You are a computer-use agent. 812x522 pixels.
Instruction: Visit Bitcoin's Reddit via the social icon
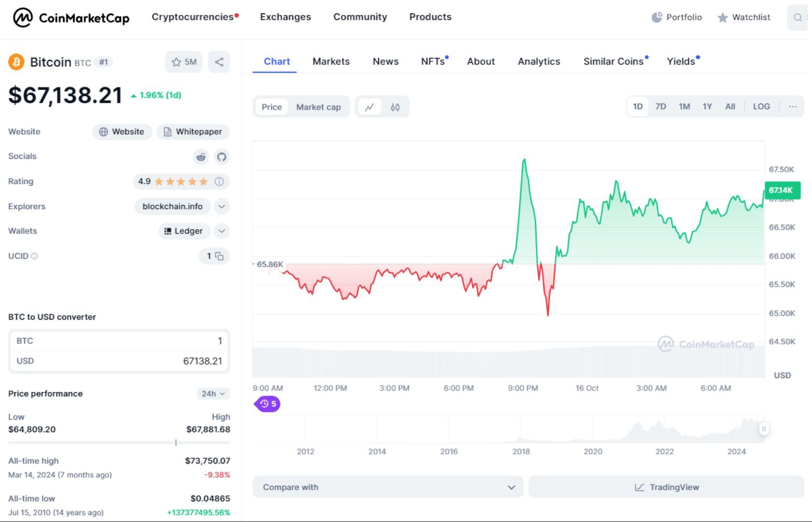[201, 157]
